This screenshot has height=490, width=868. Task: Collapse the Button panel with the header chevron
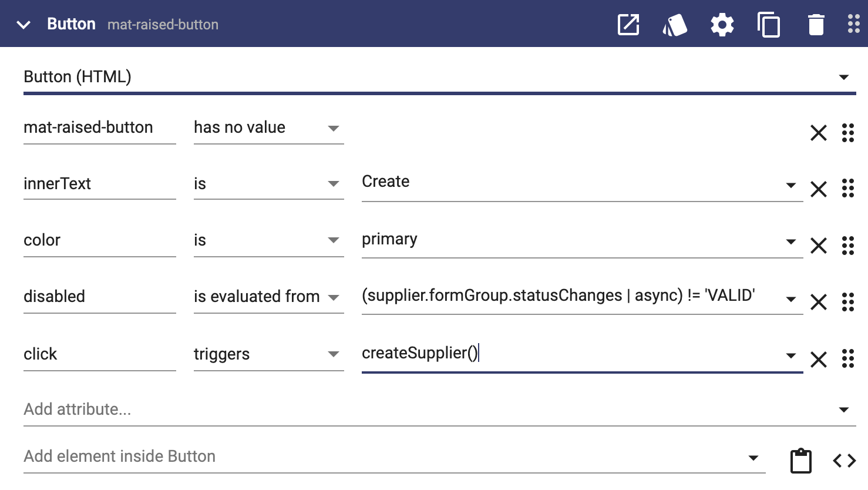tap(23, 25)
